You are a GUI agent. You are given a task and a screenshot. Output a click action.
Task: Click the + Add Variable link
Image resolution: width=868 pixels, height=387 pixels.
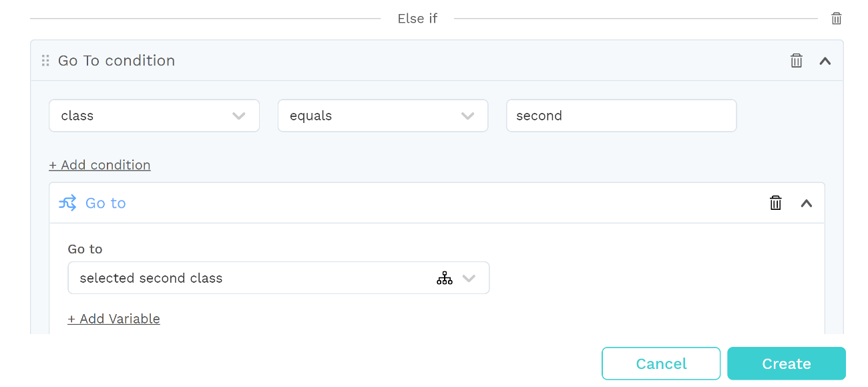114,319
